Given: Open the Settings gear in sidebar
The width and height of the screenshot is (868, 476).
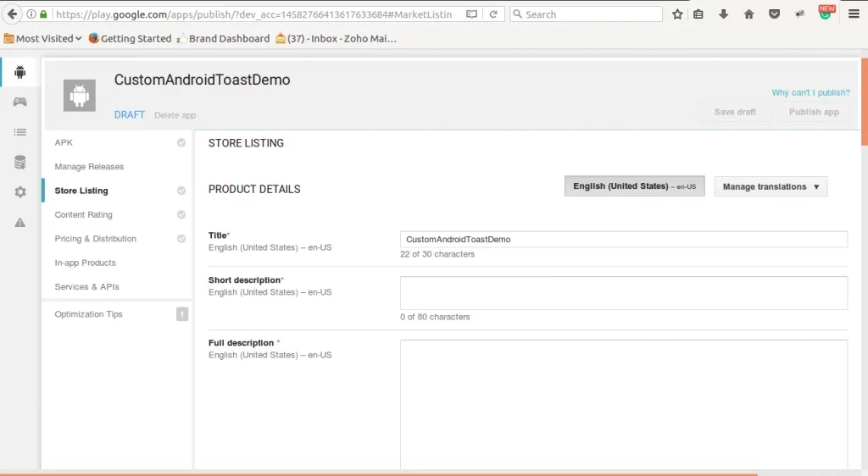Looking at the screenshot, I should tap(19, 192).
